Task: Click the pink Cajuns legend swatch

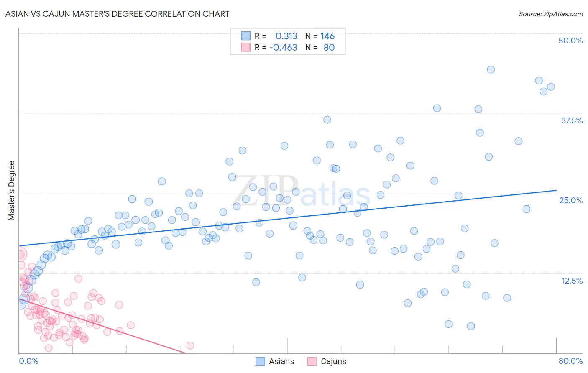Action: [312, 361]
